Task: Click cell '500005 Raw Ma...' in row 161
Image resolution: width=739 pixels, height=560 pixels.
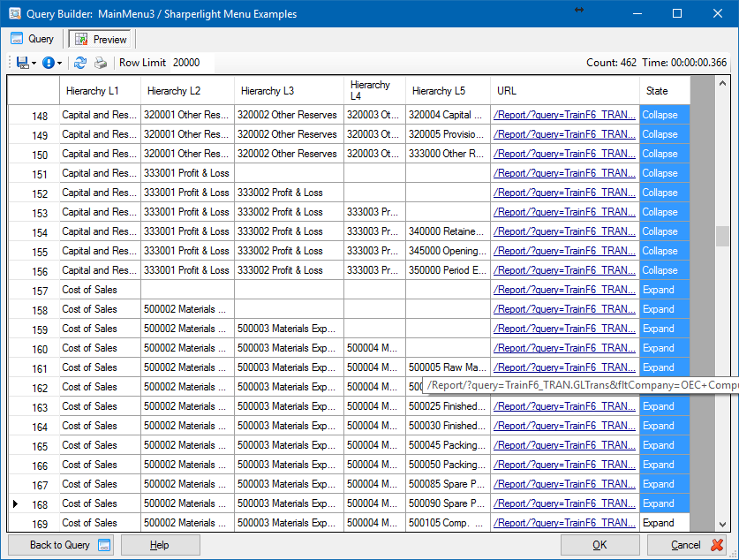Action: tap(448, 367)
